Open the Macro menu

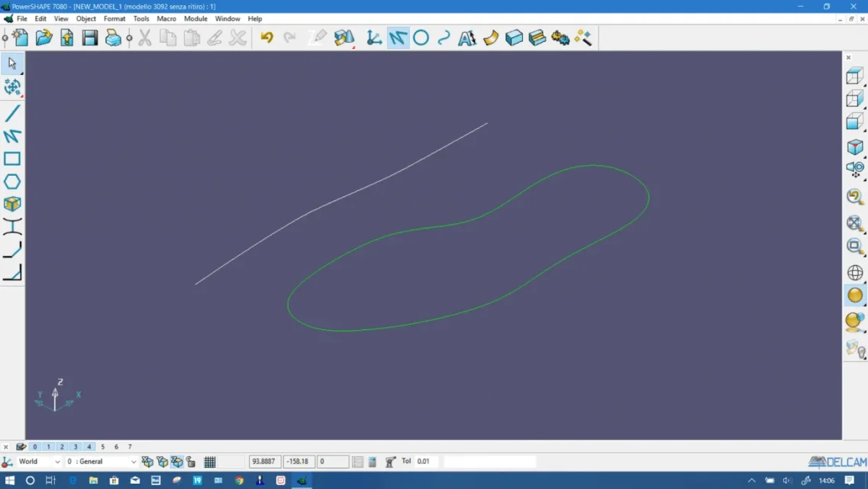click(166, 18)
